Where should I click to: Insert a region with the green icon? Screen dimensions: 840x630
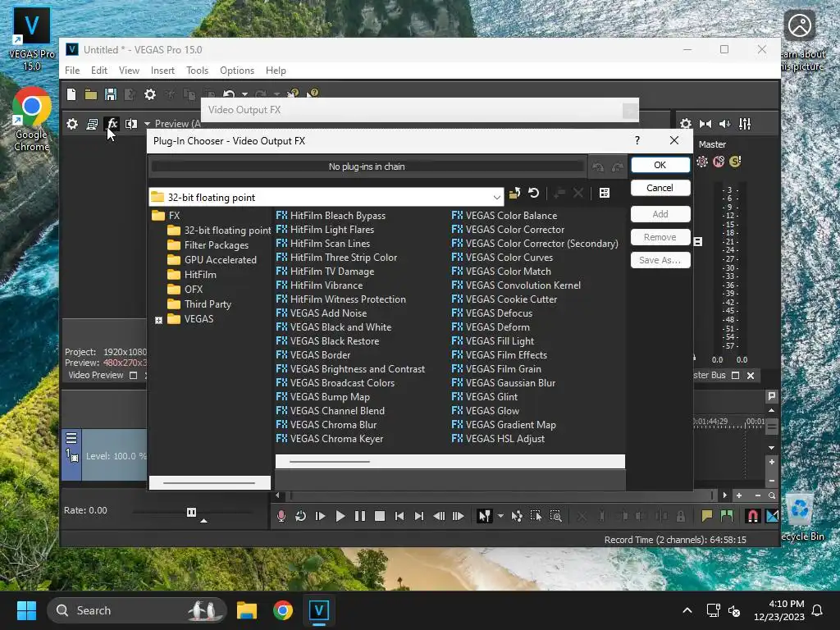(727, 516)
